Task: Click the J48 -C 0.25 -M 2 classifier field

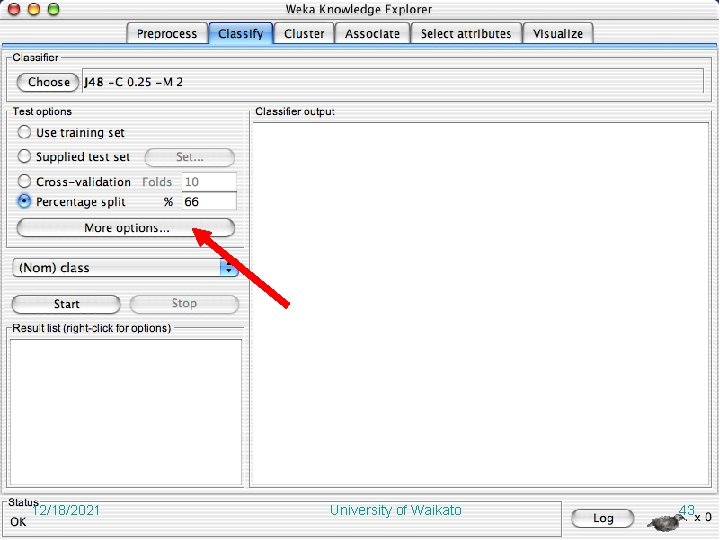Action: [x=393, y=81]
